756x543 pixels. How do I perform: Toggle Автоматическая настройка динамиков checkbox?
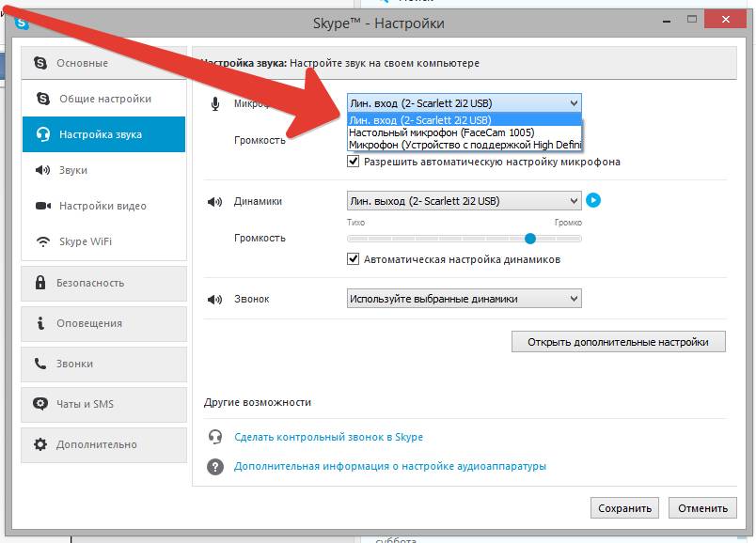click(x=353, y=258)
